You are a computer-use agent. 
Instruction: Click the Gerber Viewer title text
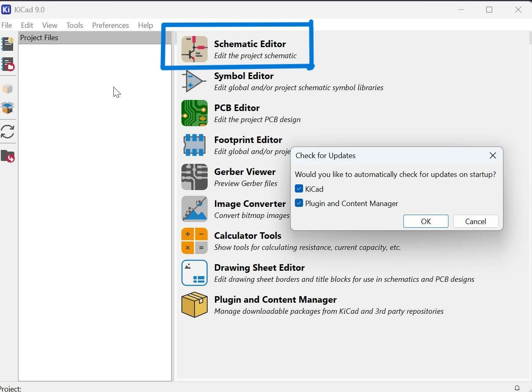[x=245, y=172]
